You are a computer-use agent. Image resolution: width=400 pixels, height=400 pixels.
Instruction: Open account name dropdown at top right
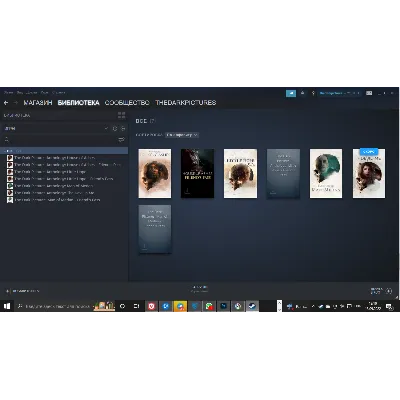(340, 93)
